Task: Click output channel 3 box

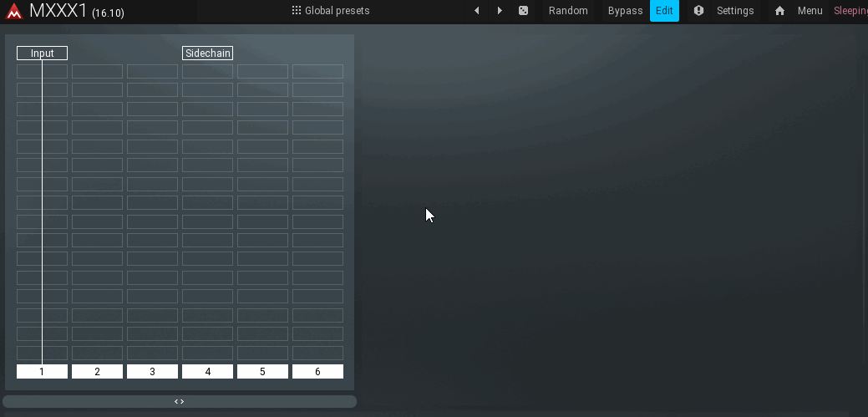Action: (152, 372)
